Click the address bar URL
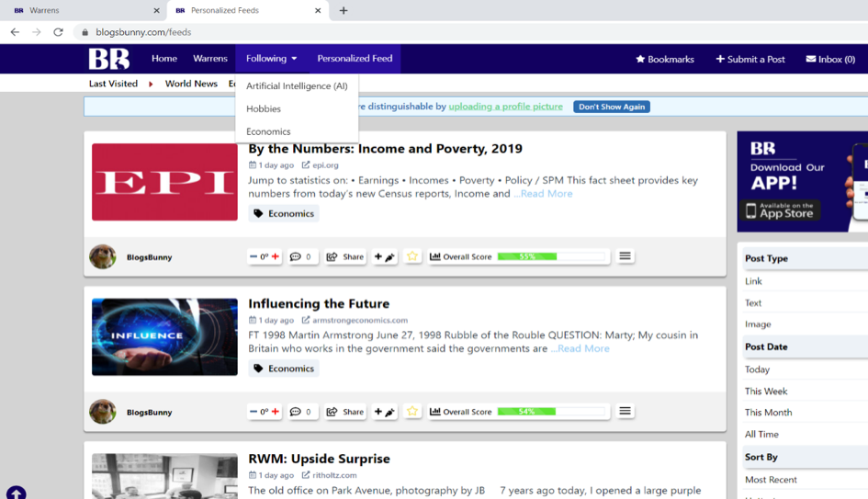The image size is (868, 499). tap(143, 32)
